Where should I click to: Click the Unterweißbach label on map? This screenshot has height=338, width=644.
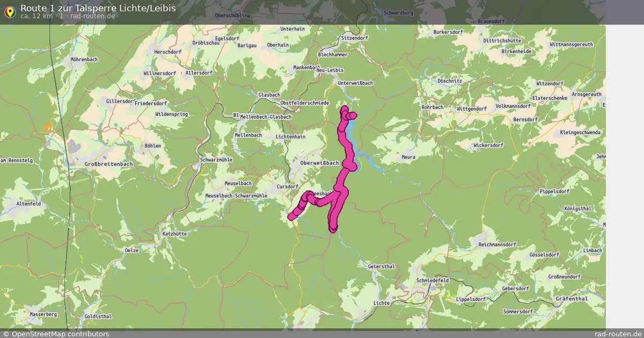pos(355,83)
